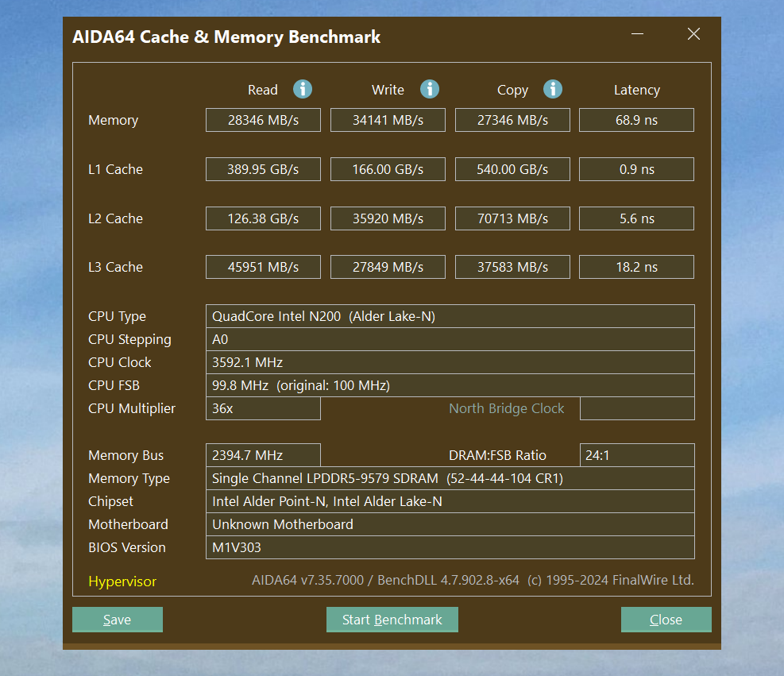Click the L1 Cache row label
This screenshot has height=676, width=784.
pos(115,169)
